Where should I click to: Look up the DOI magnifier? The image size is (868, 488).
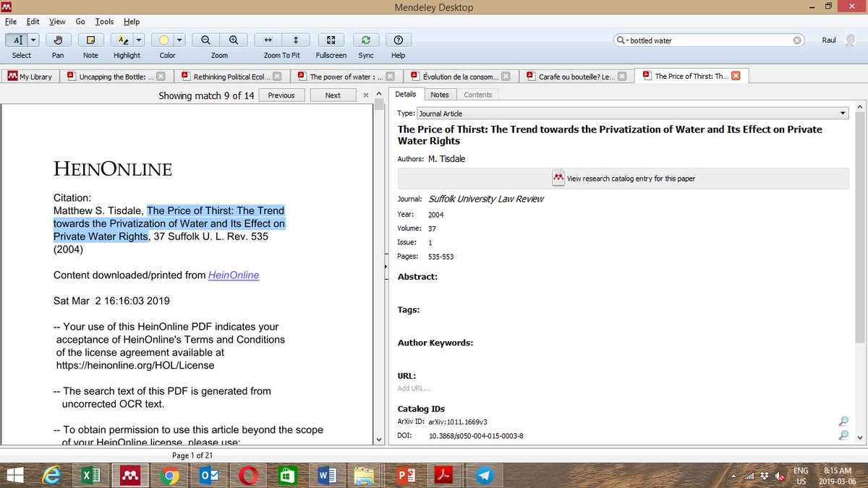pos(843,435)
